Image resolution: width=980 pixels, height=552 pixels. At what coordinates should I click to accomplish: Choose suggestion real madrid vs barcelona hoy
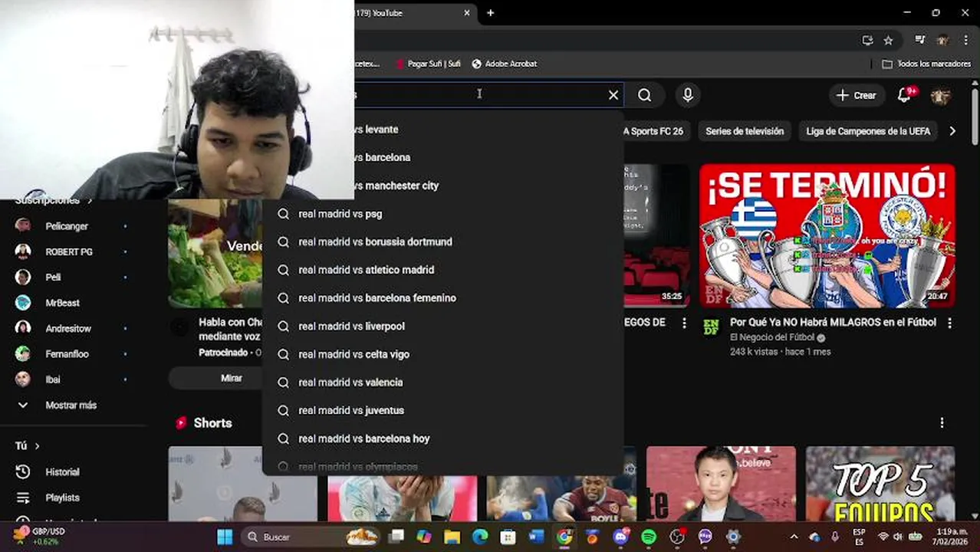(x=443, y=439)
